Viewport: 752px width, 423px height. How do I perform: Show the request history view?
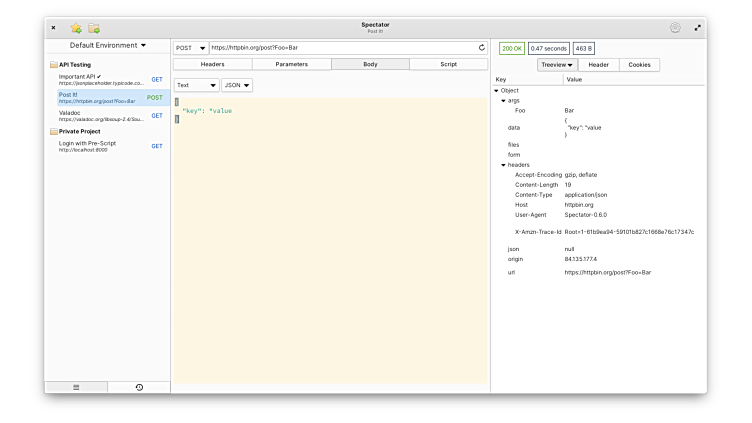[x=139, y=387]
